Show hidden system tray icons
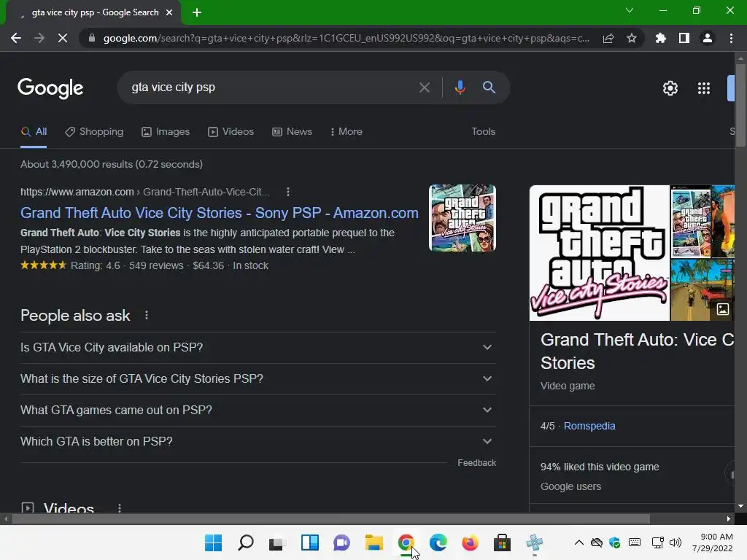 tap(578, 542)
